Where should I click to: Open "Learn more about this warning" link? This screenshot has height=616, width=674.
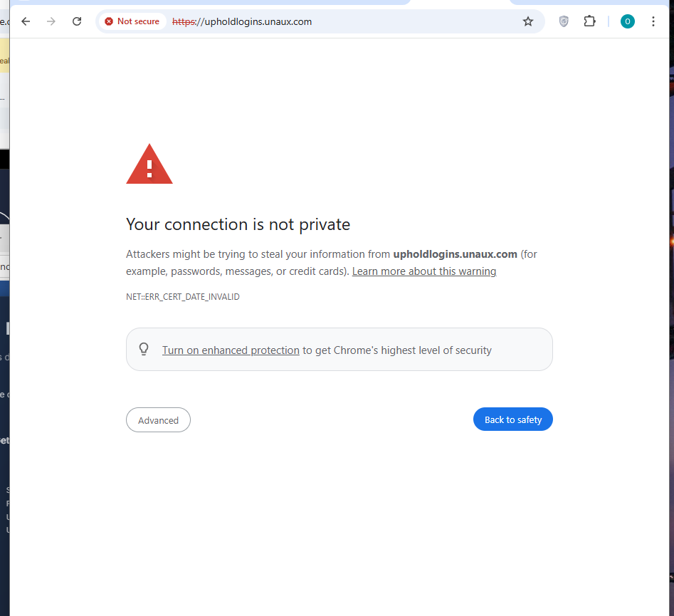point(424,271)
